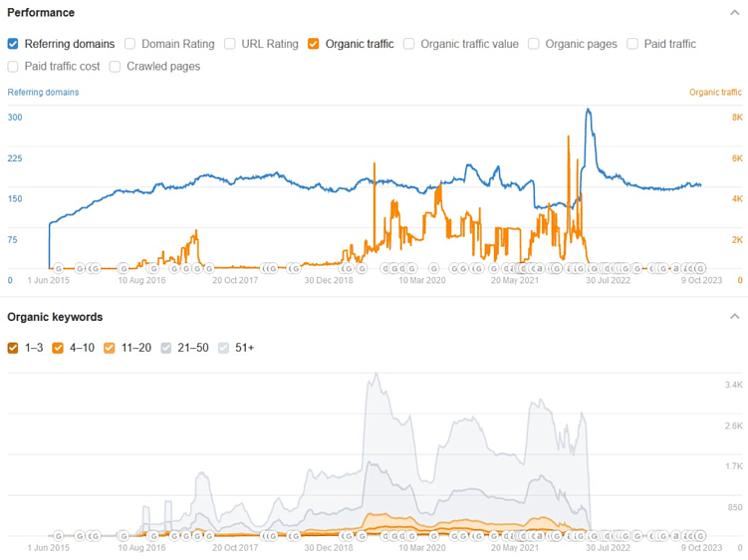Enable the 51+ keyword positions checkbox
Image resolution: width=748 pixels, height=560 pixels.
[x=223, y=348]
